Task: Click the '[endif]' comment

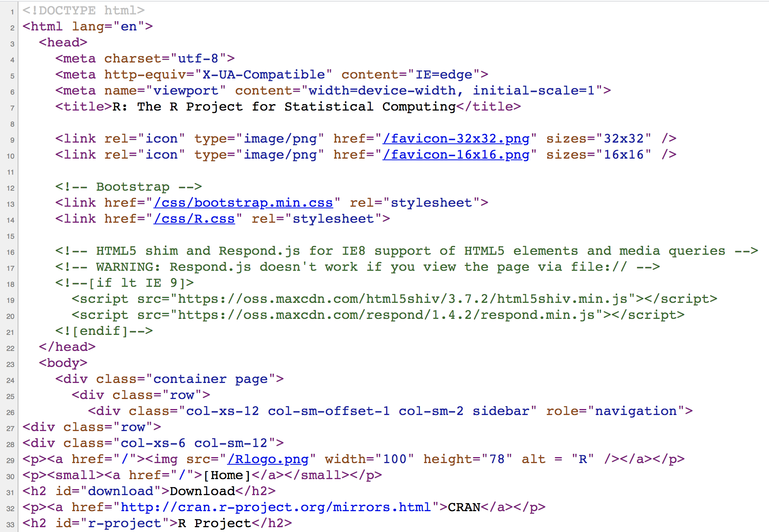Action: (x=104, y=331)
